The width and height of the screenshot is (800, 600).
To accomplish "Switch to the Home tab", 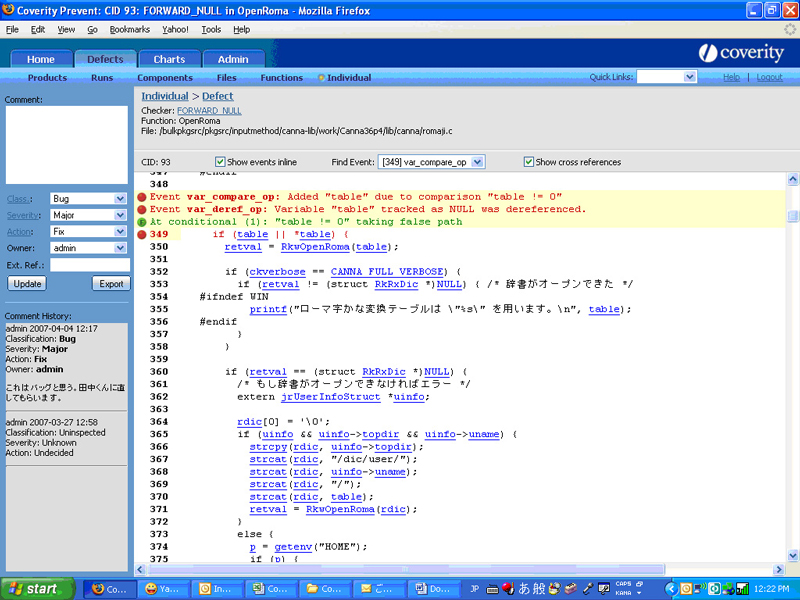I will (41, 59).
